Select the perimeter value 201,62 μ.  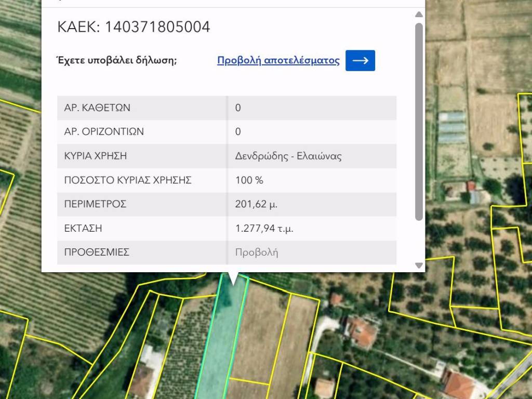point(256,204)
